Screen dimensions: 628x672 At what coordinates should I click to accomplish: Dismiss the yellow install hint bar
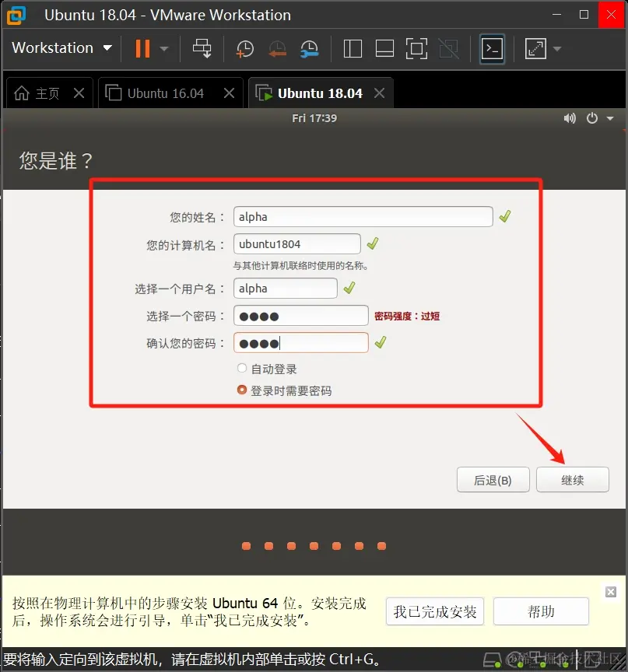[x=611, y=592]
